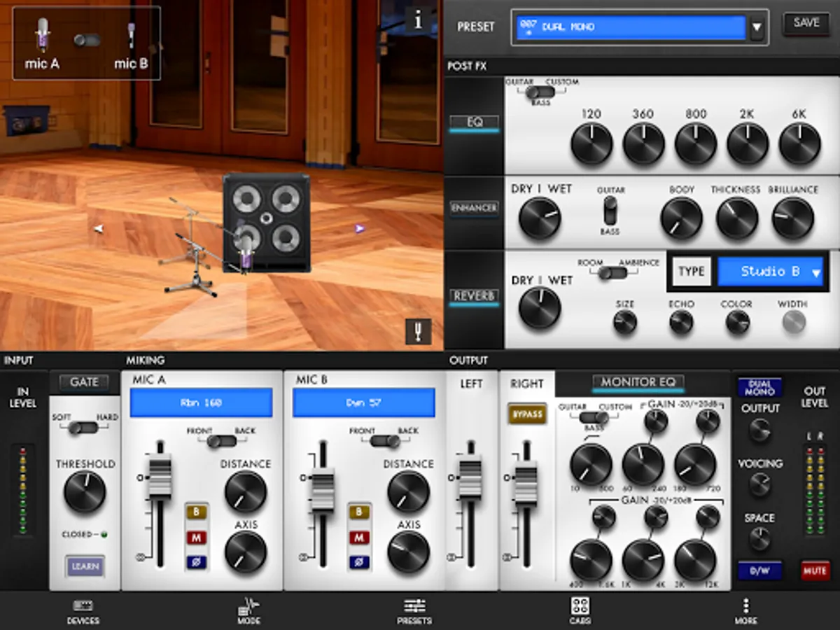Expand the preset dropdown arrow
This screenshot has width=840, height=630.
click(756, 29)
